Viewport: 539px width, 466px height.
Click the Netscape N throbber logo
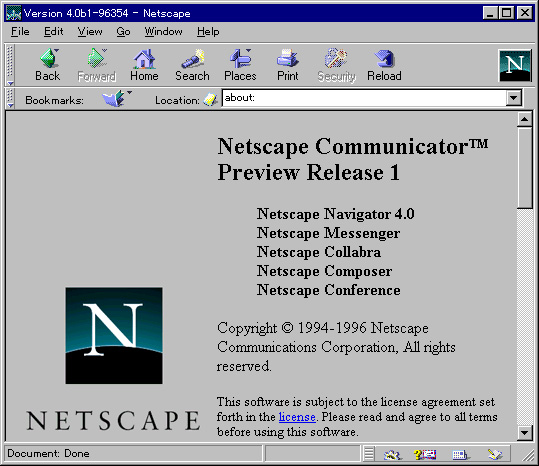[x=515, y=65]
